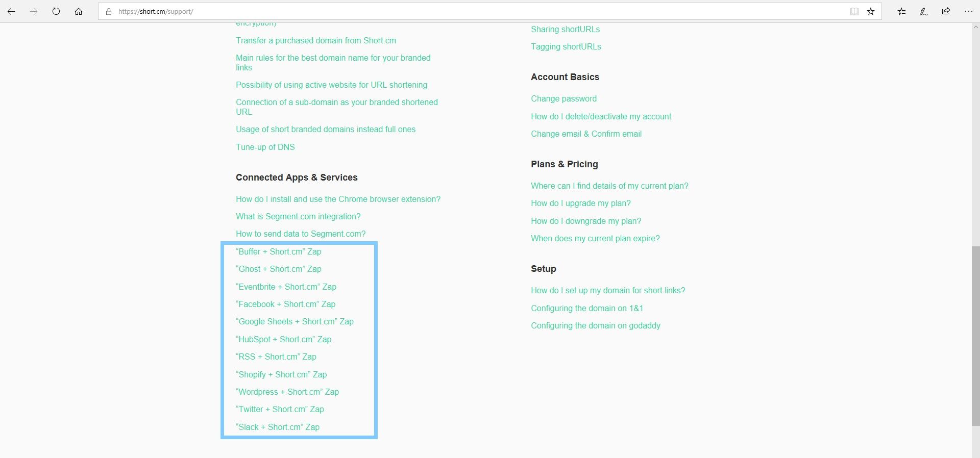Open Configuring the domain on godaddy link
980x458 pixels.
(x=596, y=325)
